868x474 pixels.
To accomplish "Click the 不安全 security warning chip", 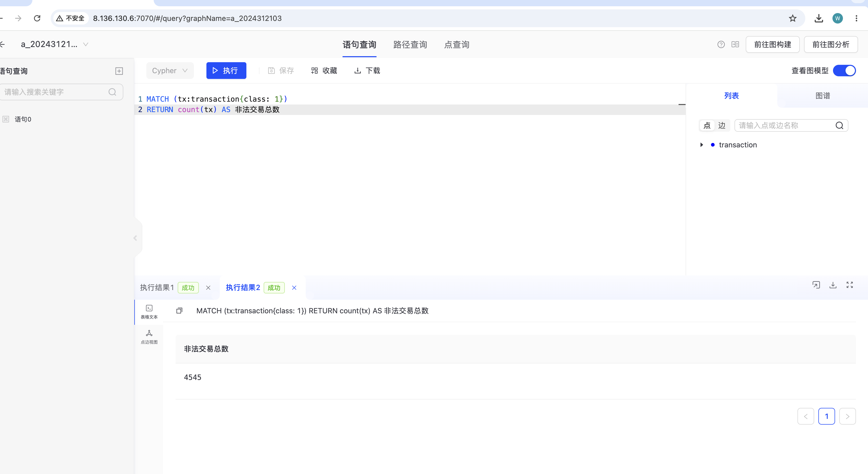I will (71, 18).
